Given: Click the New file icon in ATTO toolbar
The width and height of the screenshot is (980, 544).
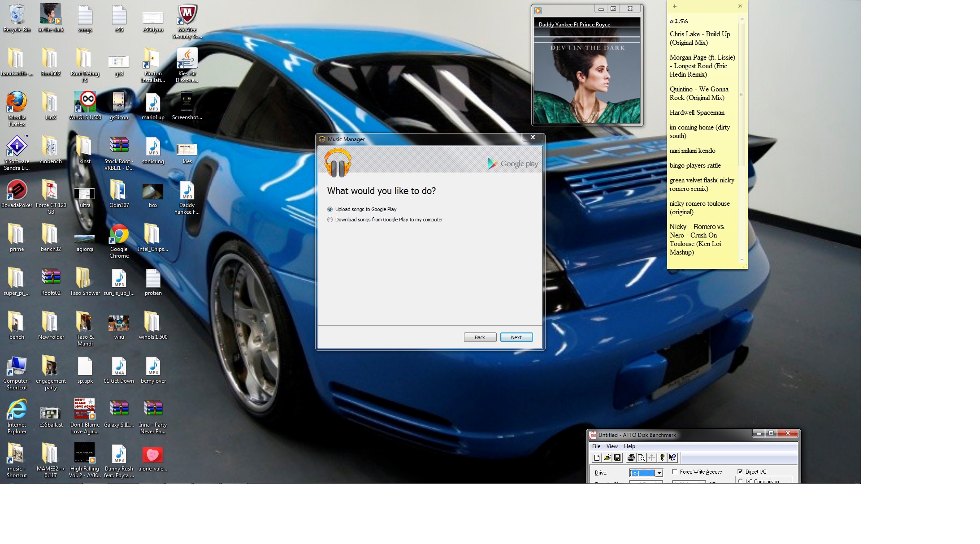Looking at the screenshot, I should (x=597, y=458).
